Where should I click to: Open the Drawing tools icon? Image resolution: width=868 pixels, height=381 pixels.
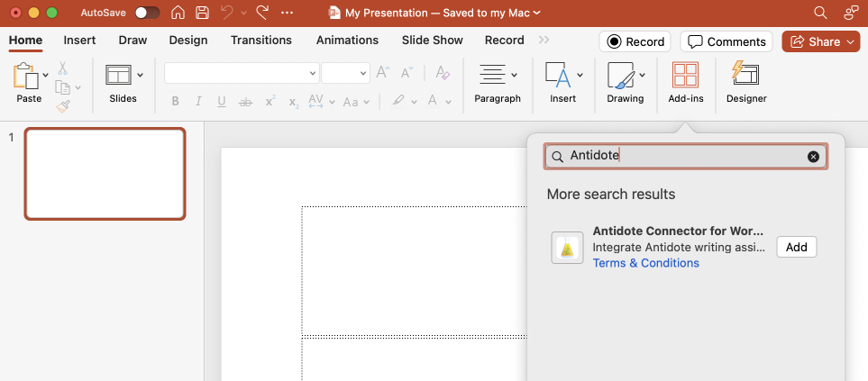click(619, 76)
